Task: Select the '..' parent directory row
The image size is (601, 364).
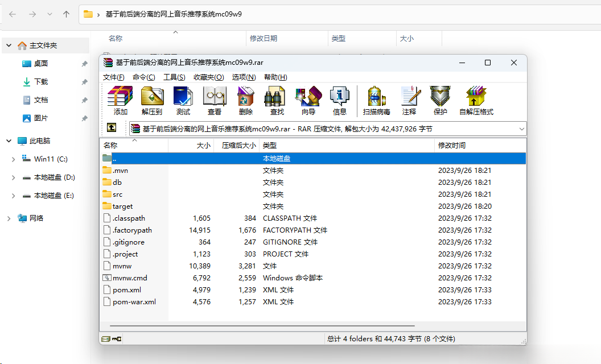Action: pyautogui.click(x=313, y=158)
